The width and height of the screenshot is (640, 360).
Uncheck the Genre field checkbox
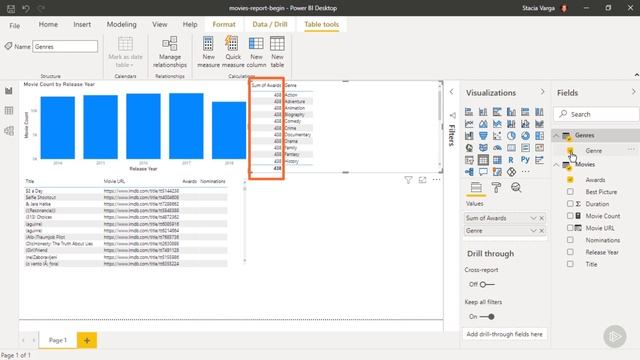(570, 151)
